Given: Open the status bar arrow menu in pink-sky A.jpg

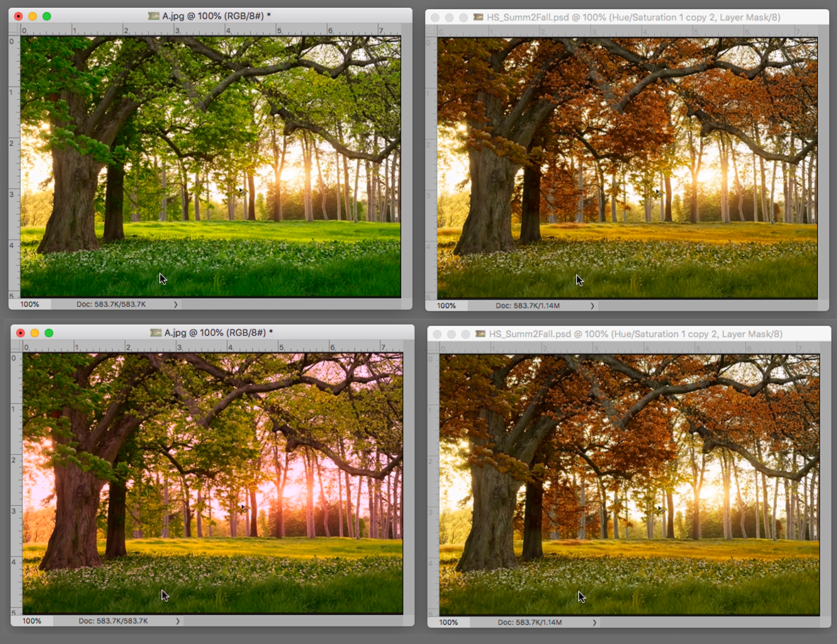Looking at the screenshot, I should pos(178,621).
